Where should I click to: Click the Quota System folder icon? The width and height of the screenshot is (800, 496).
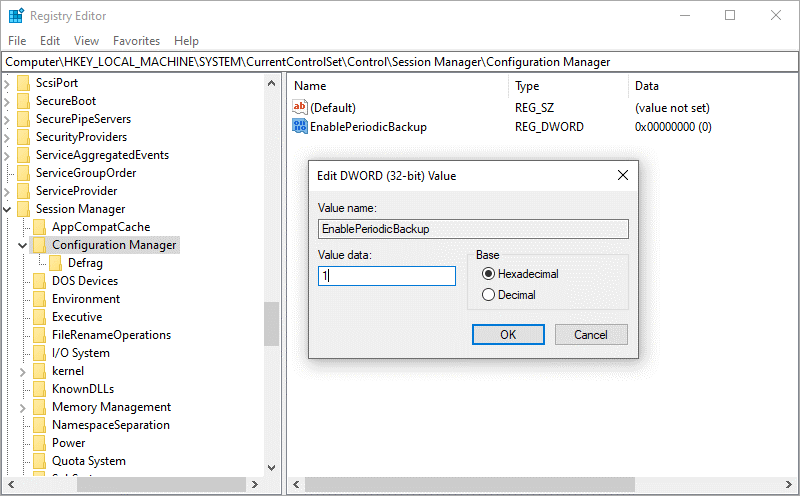tap(39, 461)
